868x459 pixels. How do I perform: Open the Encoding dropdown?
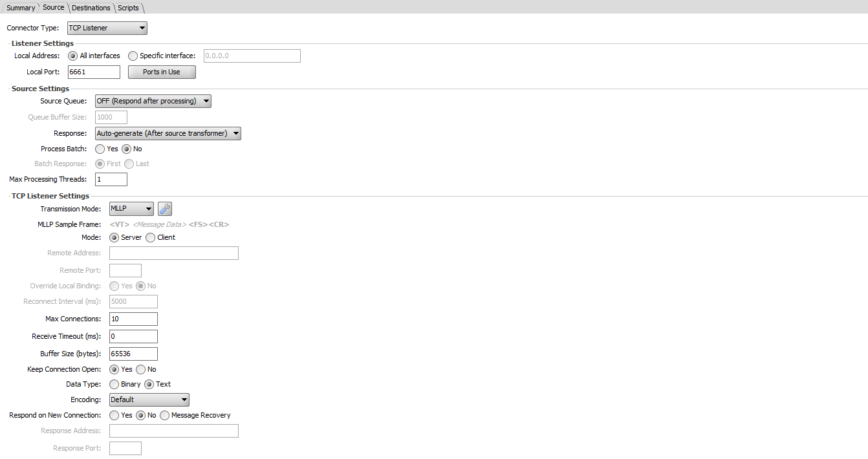coord(149,400)
